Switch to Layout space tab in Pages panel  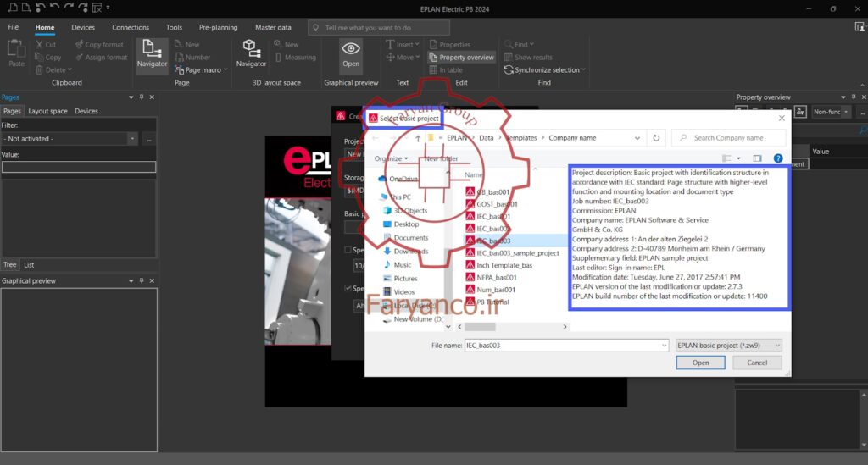coord(47,111)
